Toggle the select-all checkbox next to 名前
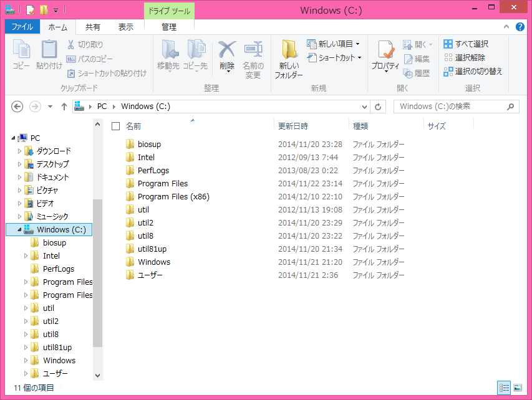 tap(116, 126)
